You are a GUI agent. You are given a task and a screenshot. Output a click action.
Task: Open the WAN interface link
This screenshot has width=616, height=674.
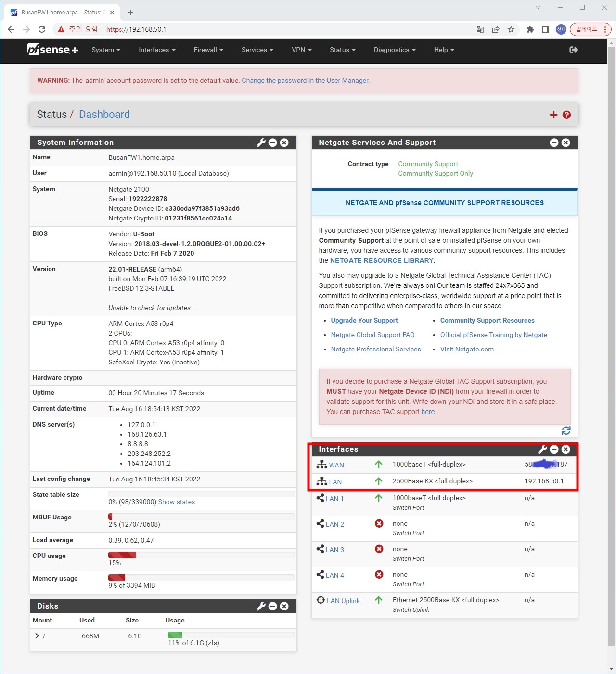(336, 465)
